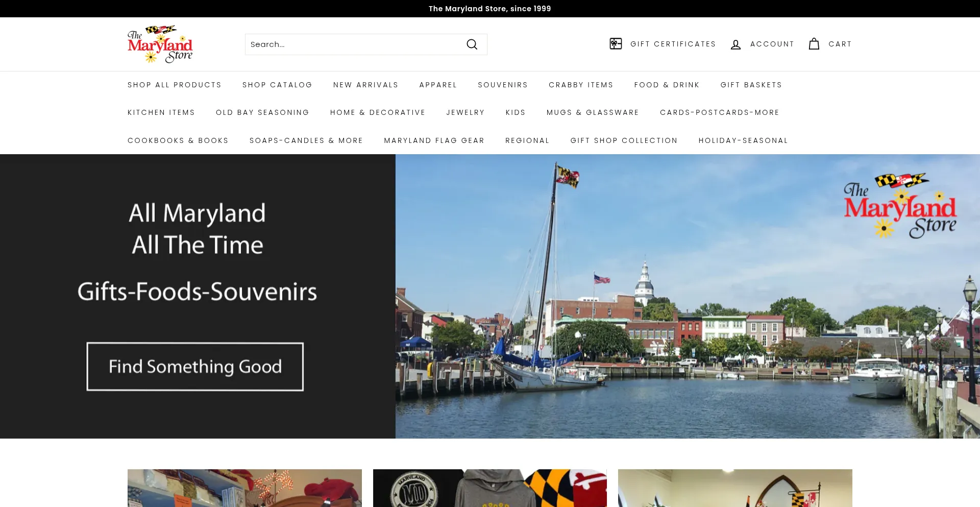Click the account person icon
The image size is (980, 507).
(x=736, y=44)
